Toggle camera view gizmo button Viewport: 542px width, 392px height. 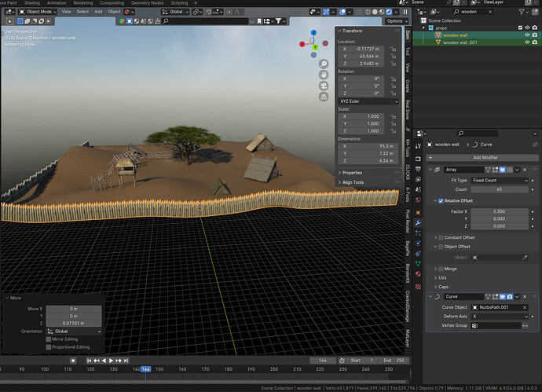pos(324,86)
